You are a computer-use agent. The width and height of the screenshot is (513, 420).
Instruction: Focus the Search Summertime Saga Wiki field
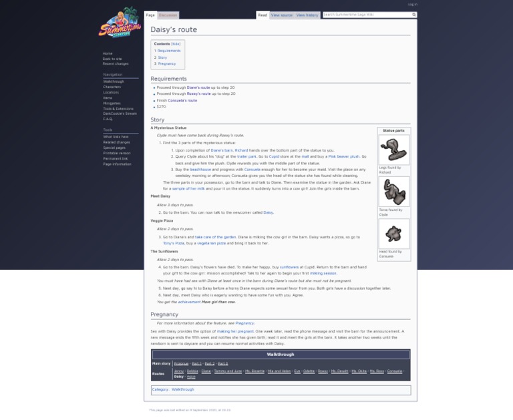[367, 15]
